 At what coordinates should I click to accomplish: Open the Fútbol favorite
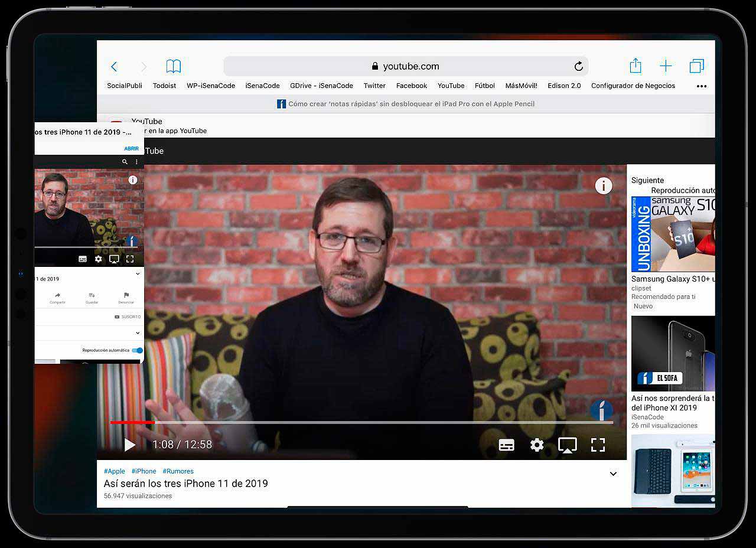(x=485, y=86)
